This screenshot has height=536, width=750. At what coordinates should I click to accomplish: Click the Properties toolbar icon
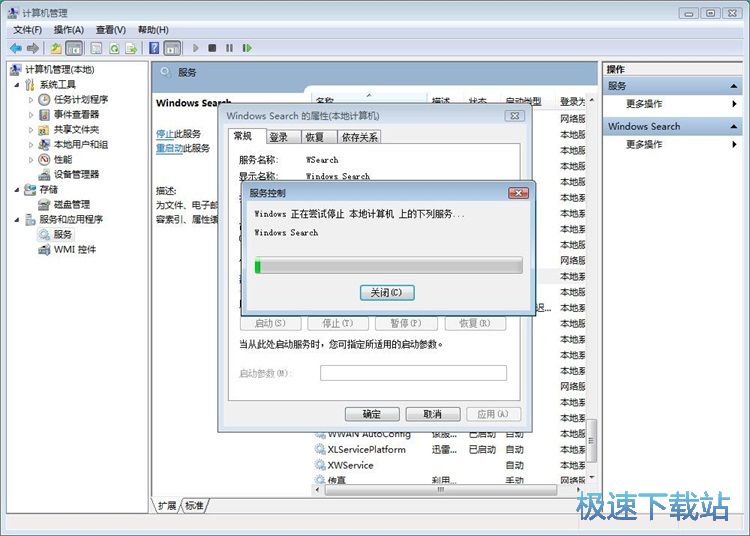point(97,48)
